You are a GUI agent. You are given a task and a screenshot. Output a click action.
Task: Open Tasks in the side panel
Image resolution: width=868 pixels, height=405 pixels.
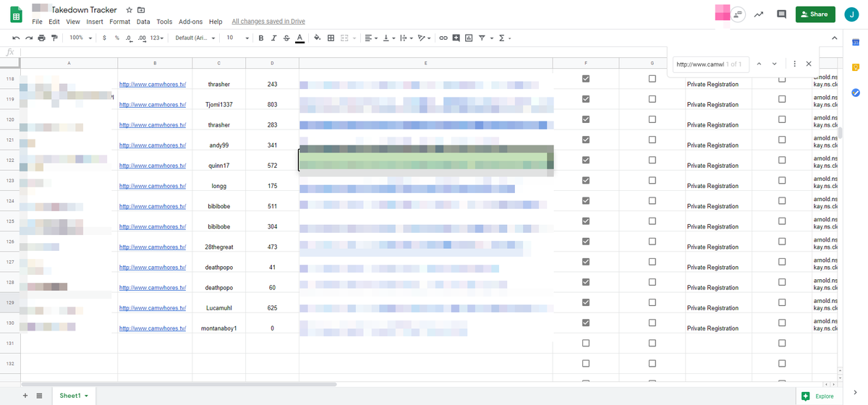click(855, 92)
